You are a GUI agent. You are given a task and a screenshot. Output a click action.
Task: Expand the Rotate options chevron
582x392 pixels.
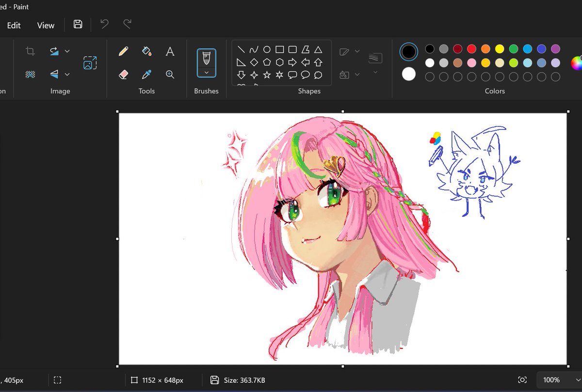coord(67,51)
